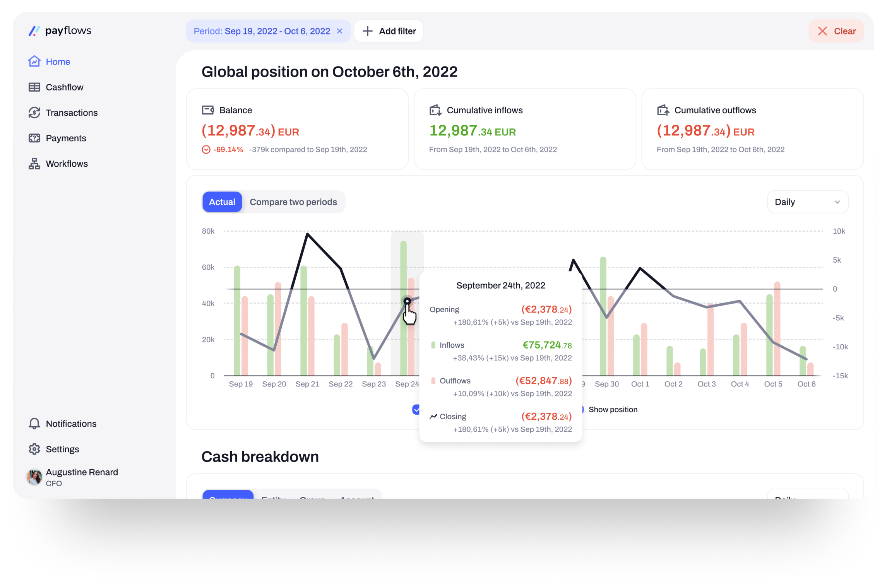Open the Home page via house icon
This screenshot has width=887, height=588.
coord(34,62)
